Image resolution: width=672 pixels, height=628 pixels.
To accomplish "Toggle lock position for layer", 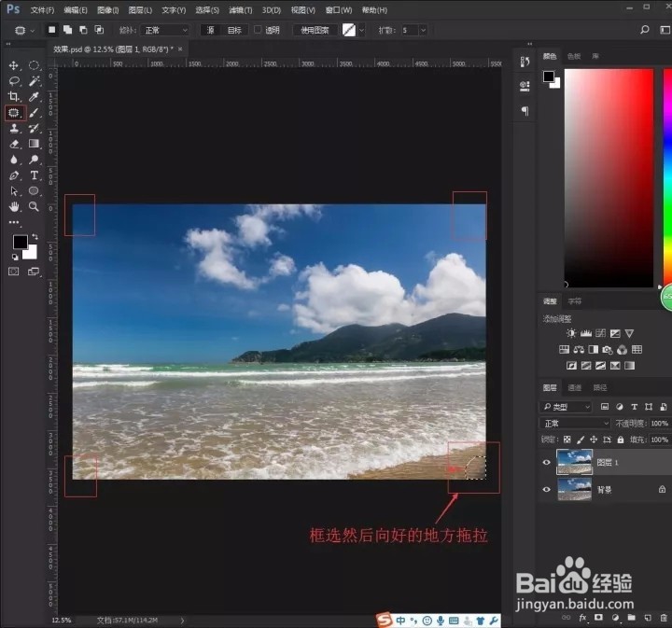I will coord(594,440).
